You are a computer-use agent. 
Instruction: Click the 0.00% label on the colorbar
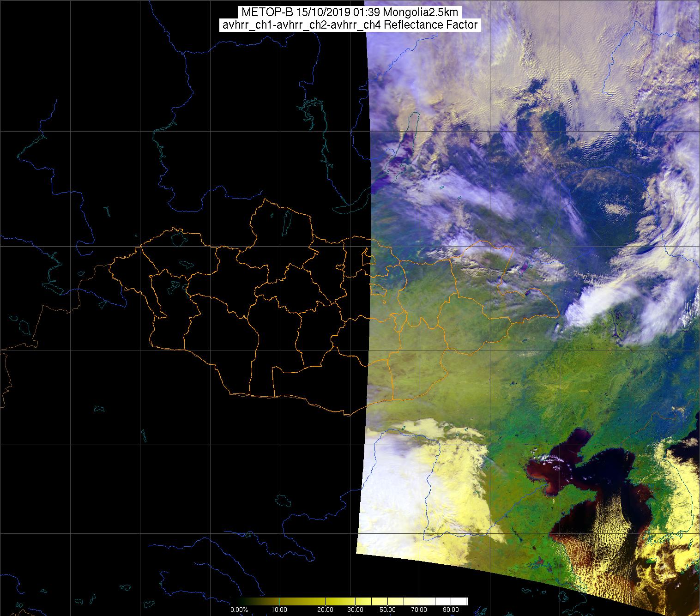[240, 610]
